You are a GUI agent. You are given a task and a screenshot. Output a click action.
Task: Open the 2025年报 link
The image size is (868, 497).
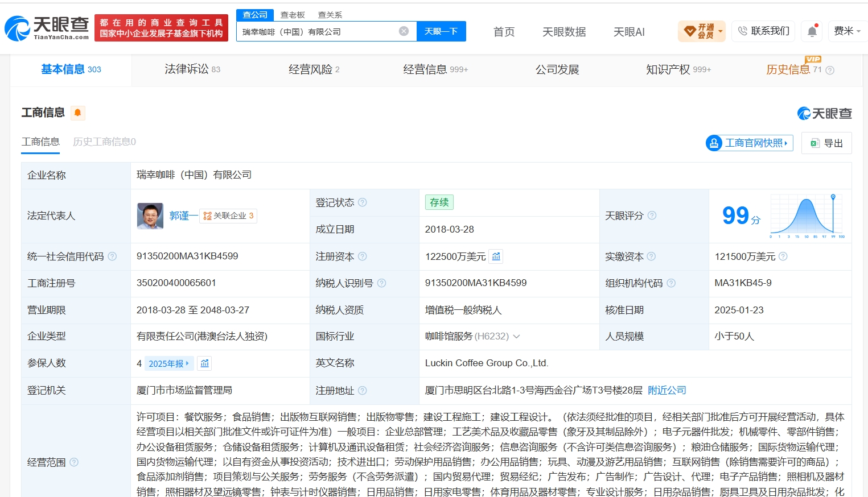pyautogui.click(x=169, y=363)
